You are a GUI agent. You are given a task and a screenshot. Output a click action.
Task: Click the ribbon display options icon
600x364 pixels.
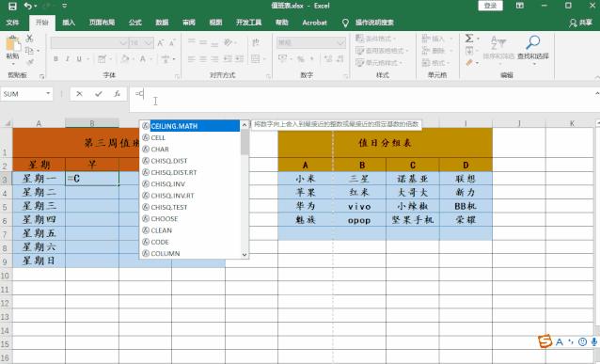click(x=520, y=6)
